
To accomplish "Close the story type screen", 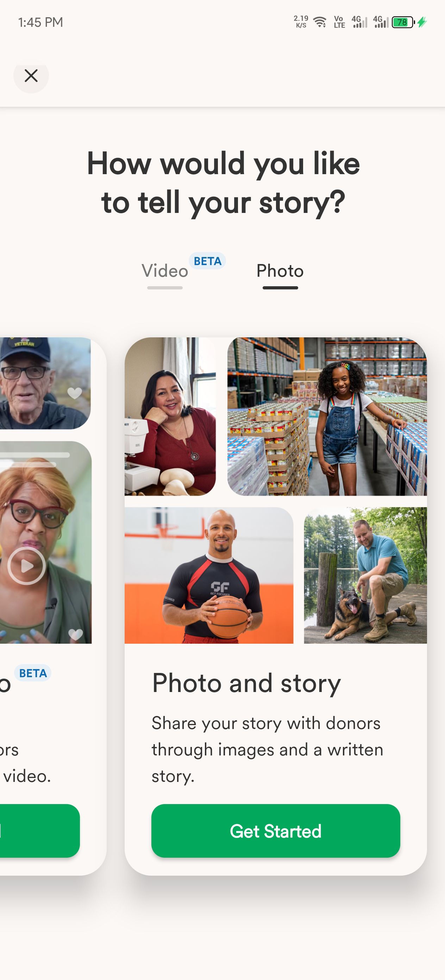I will pyautogui.click(x=31, y=76).
